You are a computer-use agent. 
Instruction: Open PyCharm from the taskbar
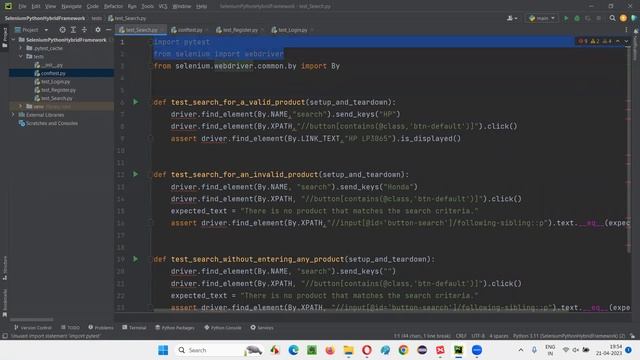pyautogui.click(x=458, y=350)
